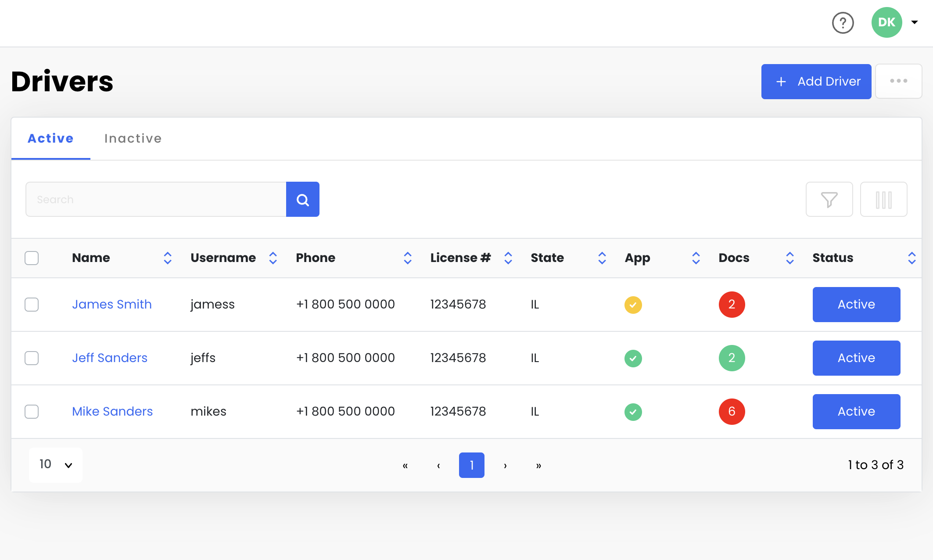
Task: Select the Mike Sanders row checkbox
Action: coord(32,412)
